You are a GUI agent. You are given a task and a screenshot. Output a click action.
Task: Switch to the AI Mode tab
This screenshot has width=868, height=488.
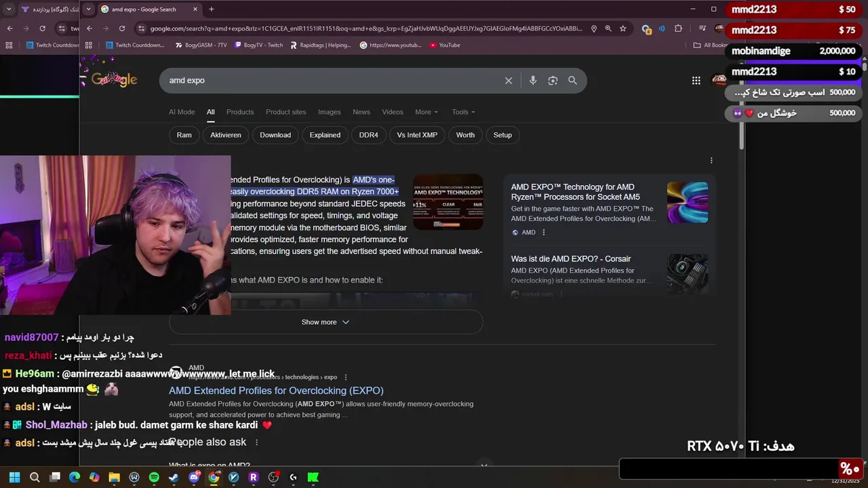182,112
